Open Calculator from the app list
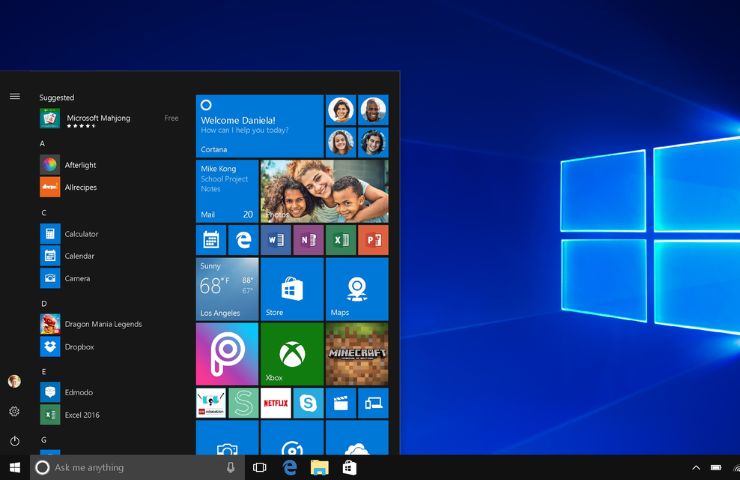Viewport: 740px width, 480px height. pyautogui.click(x=81, y=234)
